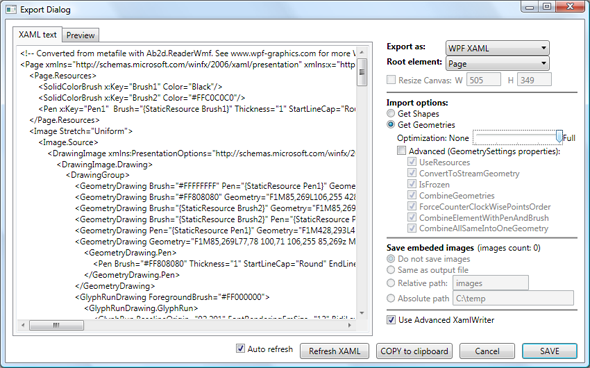This screenshot has height=368, width=590.
Task: Click the <Page.Resources> opening line
Action: coord(63,76)
